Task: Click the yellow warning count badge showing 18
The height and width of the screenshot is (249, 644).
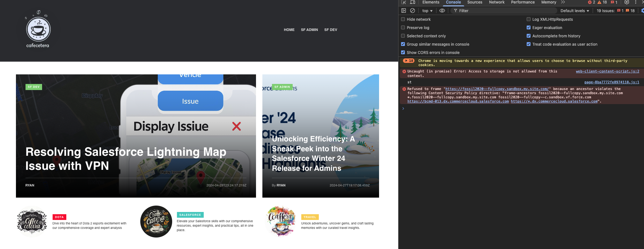Action: tap(602, 2)
